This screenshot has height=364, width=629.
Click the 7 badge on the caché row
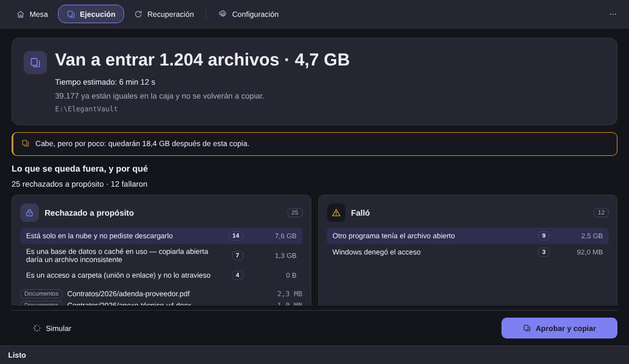[238, 256]
